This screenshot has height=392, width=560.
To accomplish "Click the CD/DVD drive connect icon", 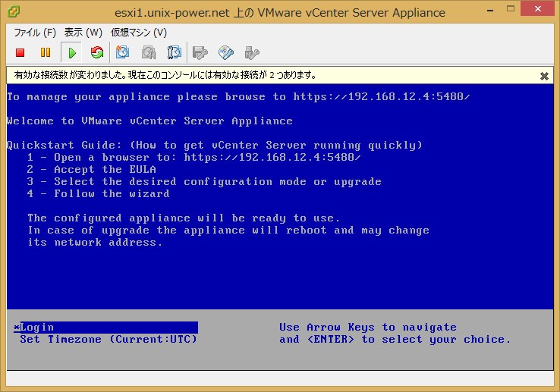I will (x=226, y=53).
